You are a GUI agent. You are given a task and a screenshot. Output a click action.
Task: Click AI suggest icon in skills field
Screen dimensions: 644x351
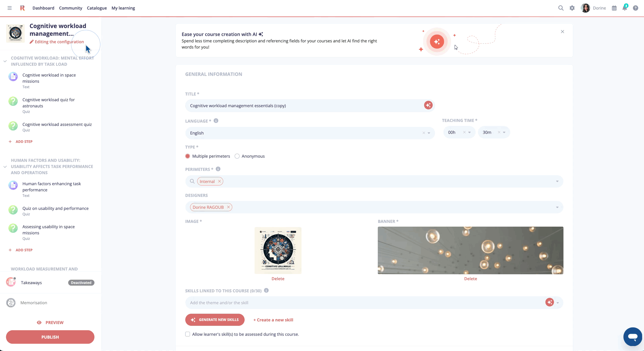(549, 302)
